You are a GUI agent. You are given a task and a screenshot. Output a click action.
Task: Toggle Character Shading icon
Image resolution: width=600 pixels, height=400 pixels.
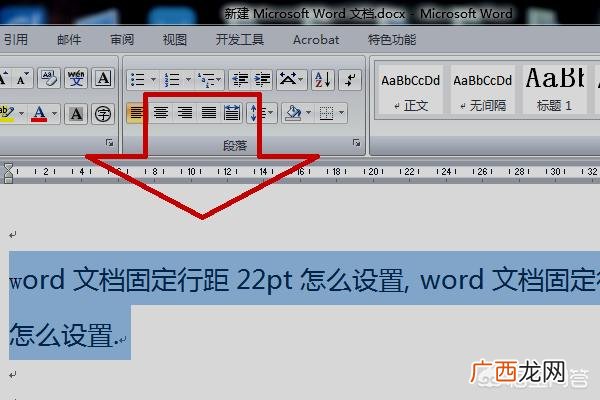[76, 113]
